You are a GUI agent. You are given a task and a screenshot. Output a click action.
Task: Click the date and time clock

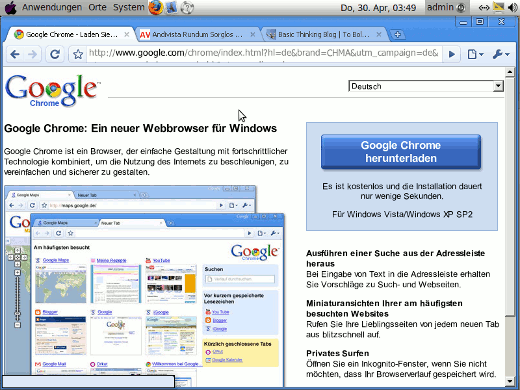click(378, 7)
